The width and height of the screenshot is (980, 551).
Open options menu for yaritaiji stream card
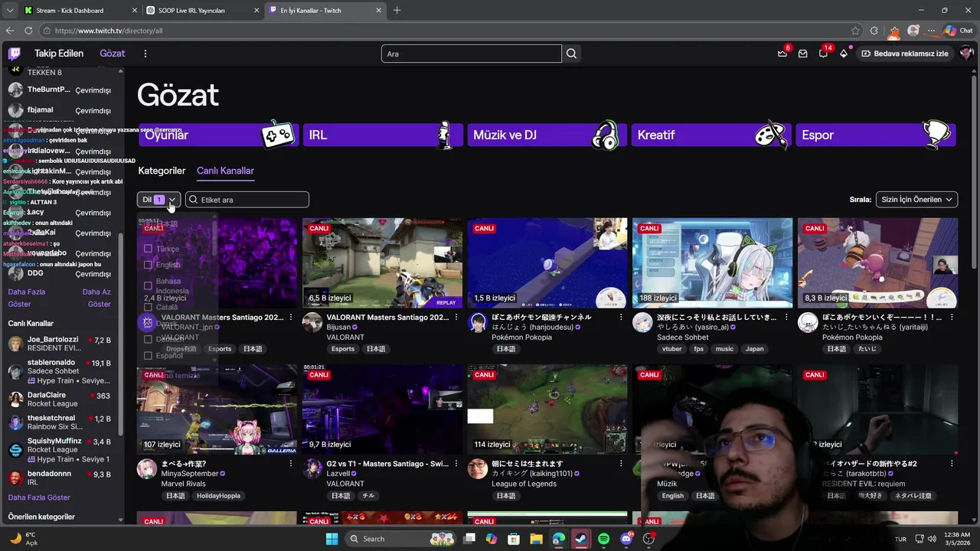pyautogui.click(x=952, y=317)
